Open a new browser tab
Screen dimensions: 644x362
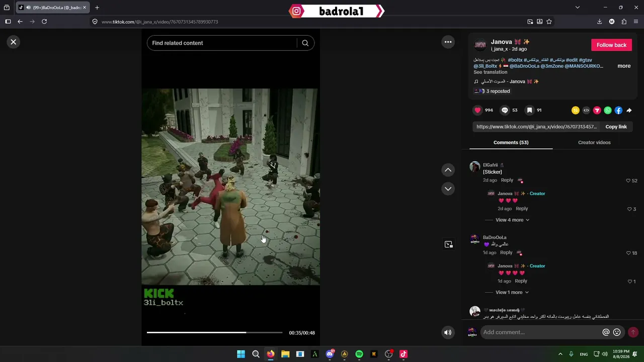pos(97,8)
